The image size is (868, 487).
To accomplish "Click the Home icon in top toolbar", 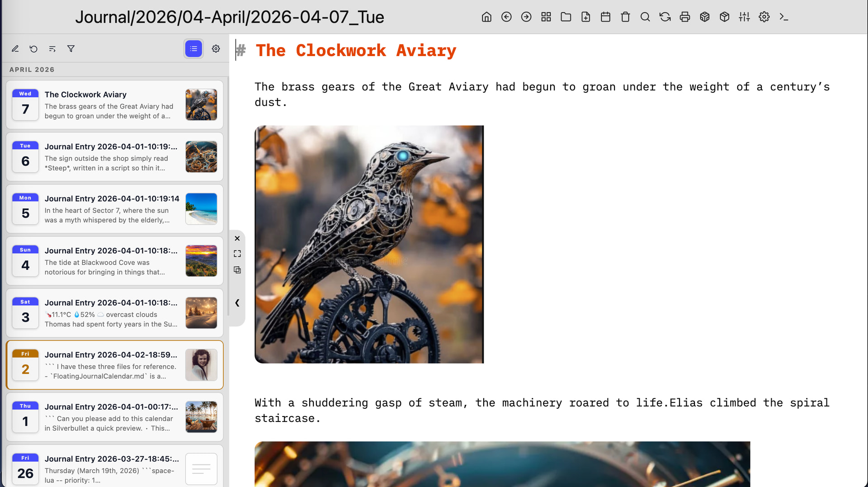I will click(x=486, y=17).
